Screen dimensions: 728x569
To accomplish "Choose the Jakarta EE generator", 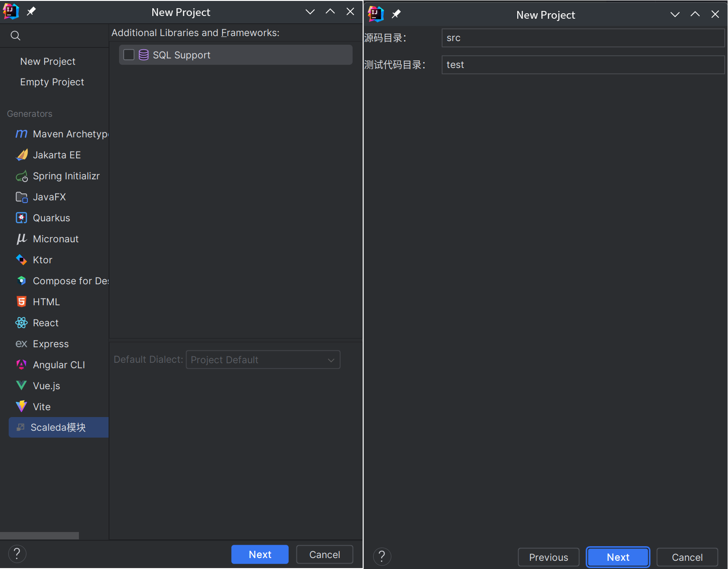I will click(57, 155).
